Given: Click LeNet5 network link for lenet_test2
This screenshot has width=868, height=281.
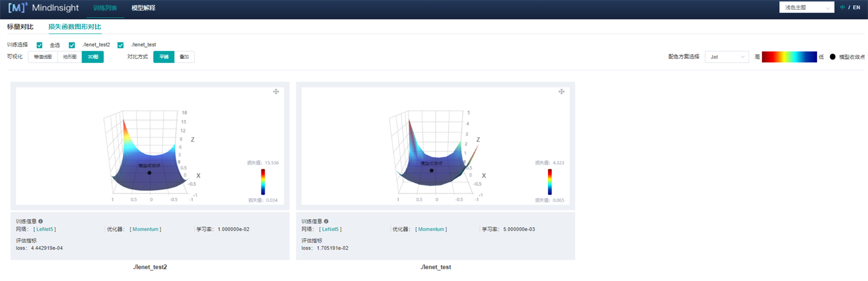Looking at the screenshot, I should click(45, 229).
